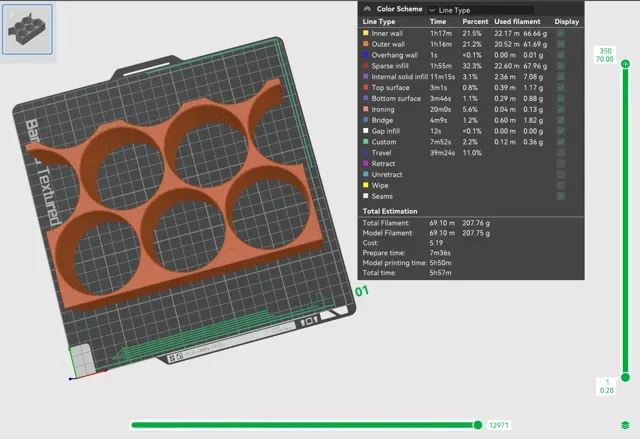Collapse the Color Scheme legend panel
Viewport: 640px width, 439px height.
pyautogui.click(x=367, y=9)
